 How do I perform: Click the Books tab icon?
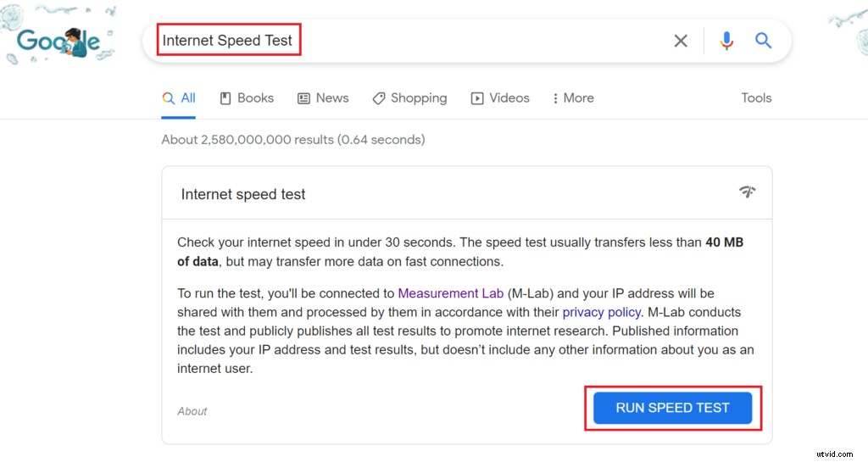(225, 98)
